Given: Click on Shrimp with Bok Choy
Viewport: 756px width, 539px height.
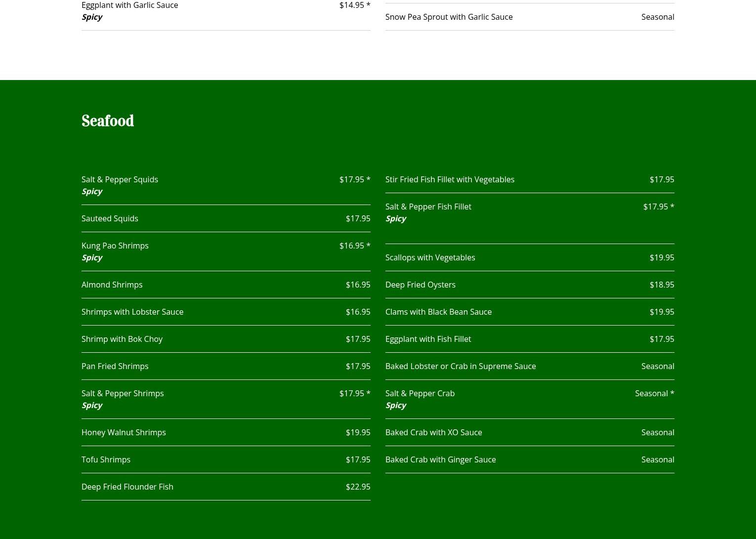Looking at the screenshot, I should pyautogui.click(x=122, y=339).
